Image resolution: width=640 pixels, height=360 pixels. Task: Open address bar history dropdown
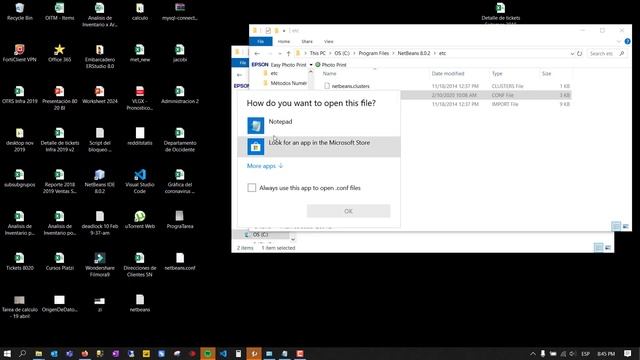coord(572,53)
